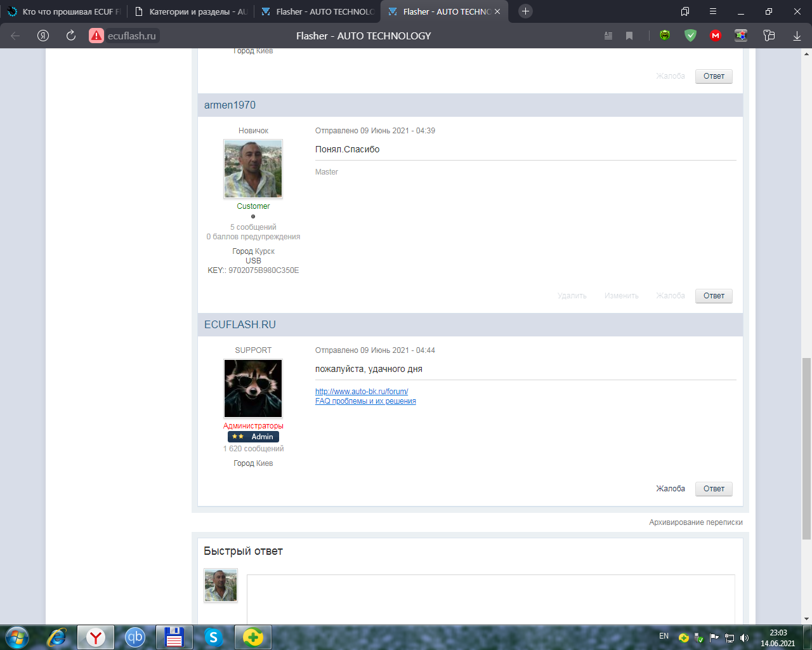
Task: Open the bookmarks collections panel icon
Action: 685,11
